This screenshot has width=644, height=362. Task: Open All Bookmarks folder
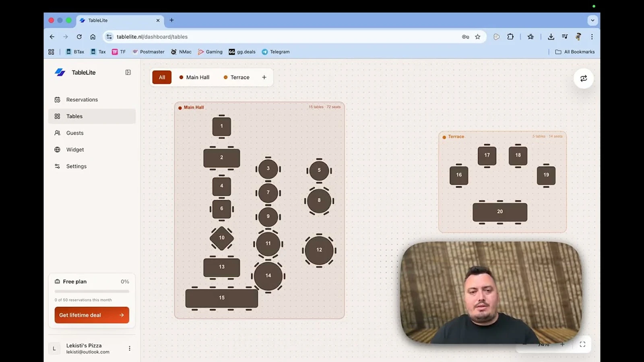[575, 52]
